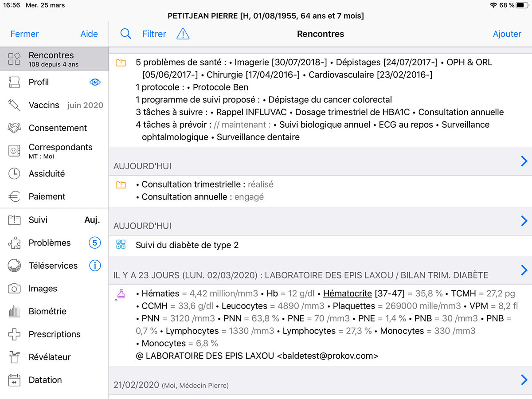Expand the laboratory results row chevron
This screenshot has height=399, width=532.
point(524,270)
